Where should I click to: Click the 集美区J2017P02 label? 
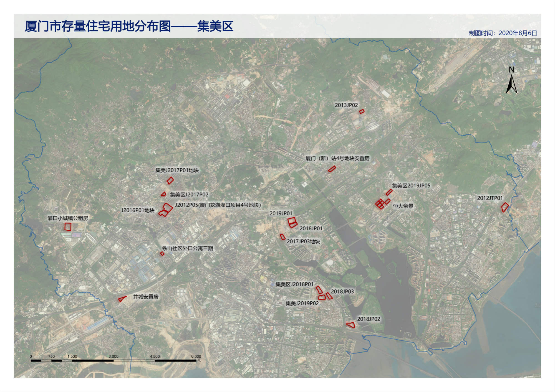pyautogui.click(x=189, y=195)
